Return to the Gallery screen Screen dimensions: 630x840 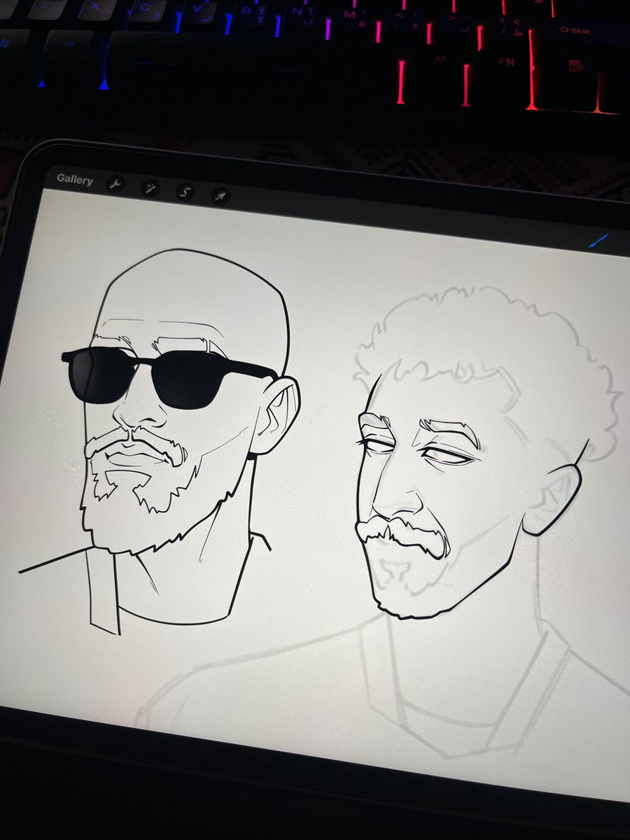[x=76, y=180]
